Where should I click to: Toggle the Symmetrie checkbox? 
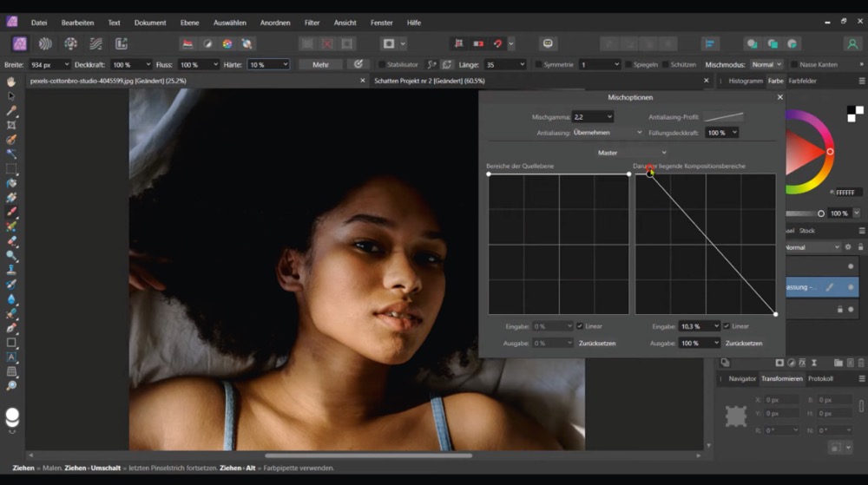[539, 65]
